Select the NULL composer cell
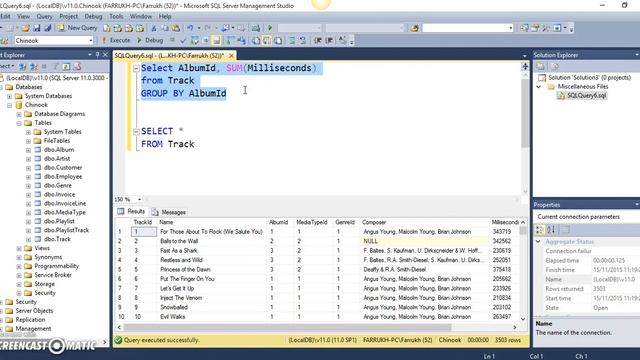 pyautogui.click(x=424, y=241)
